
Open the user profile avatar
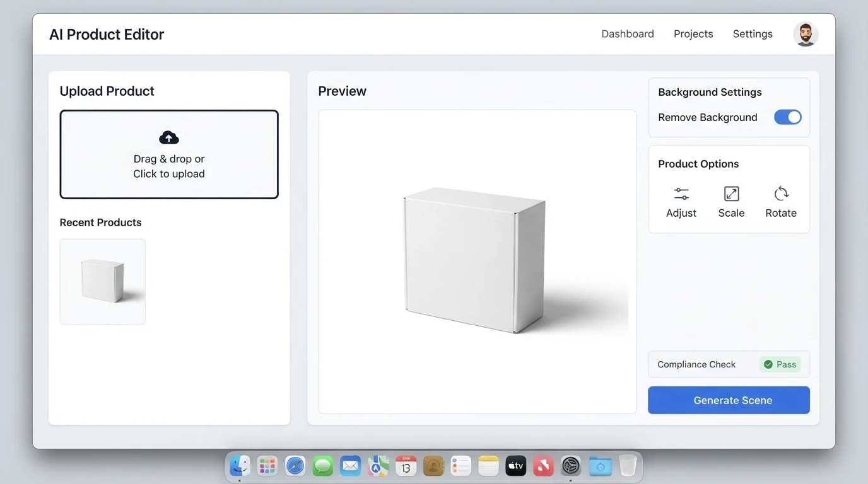(806, 34)
